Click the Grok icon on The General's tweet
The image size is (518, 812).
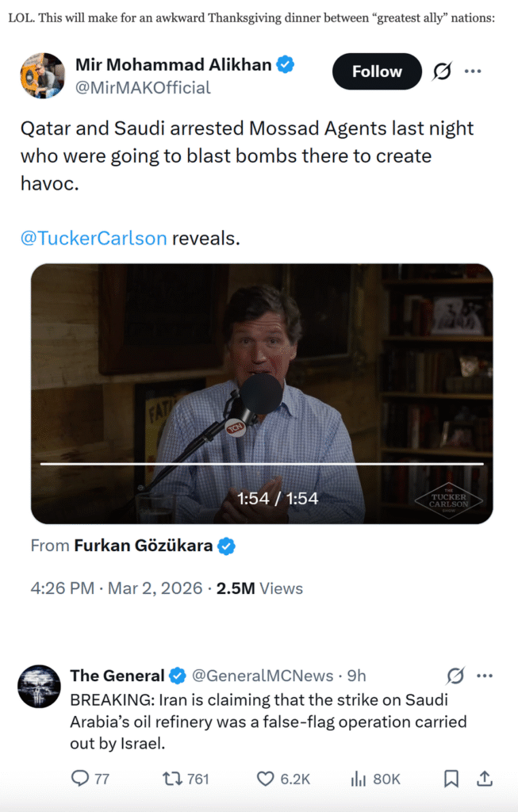click(455, 676)
